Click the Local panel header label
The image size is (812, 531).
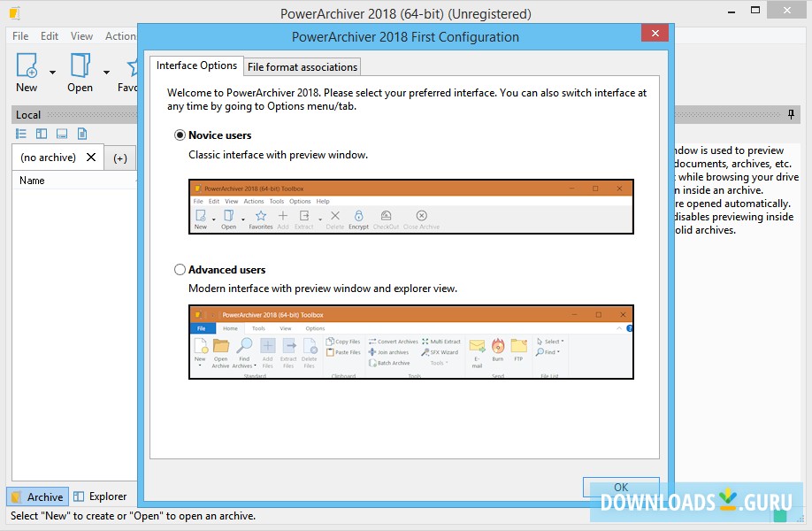[28, 115]
